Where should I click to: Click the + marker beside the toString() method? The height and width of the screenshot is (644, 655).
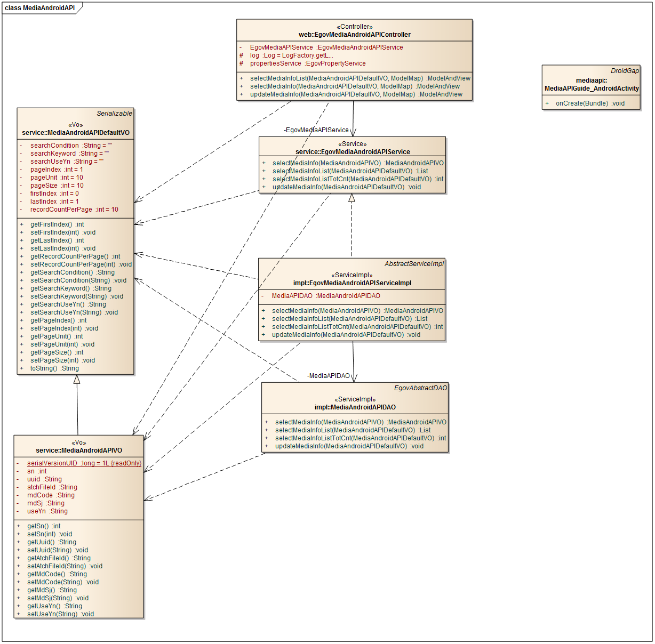(x=22, y=368)
